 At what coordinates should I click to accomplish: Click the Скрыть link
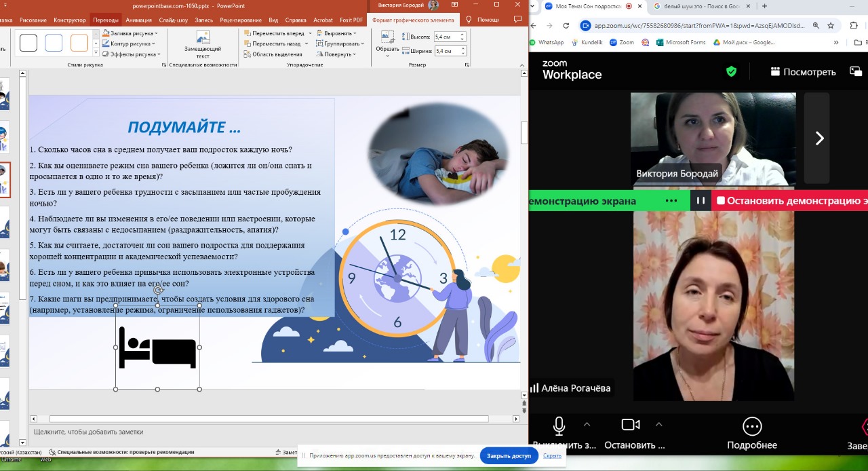coord(552,456)
